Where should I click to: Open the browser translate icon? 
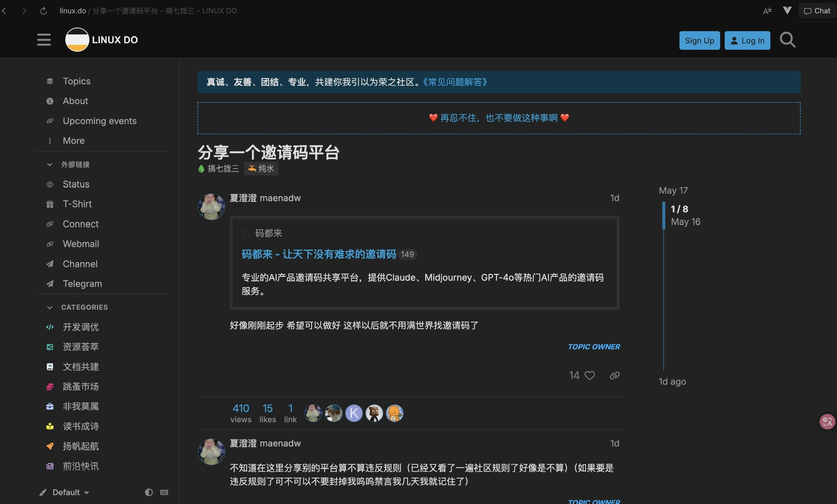(x=767, y=11)
